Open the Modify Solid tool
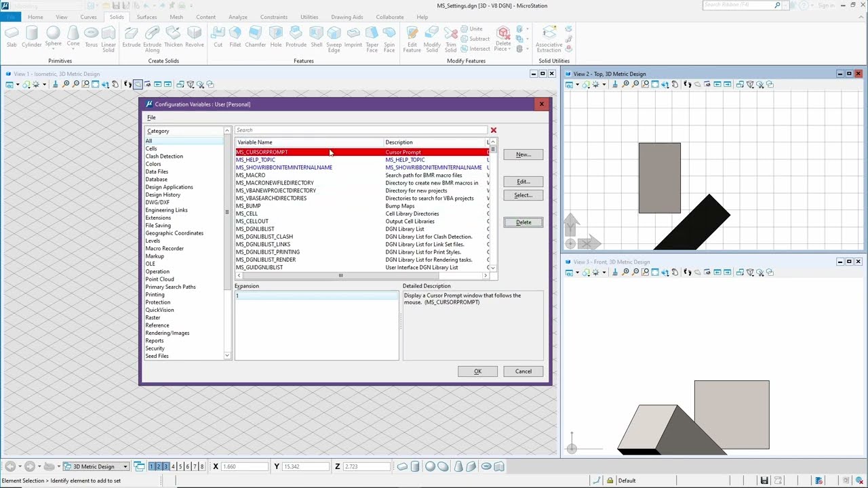This screenshot has height=488, width=868. pyautogui.click(x=432, y=39)
